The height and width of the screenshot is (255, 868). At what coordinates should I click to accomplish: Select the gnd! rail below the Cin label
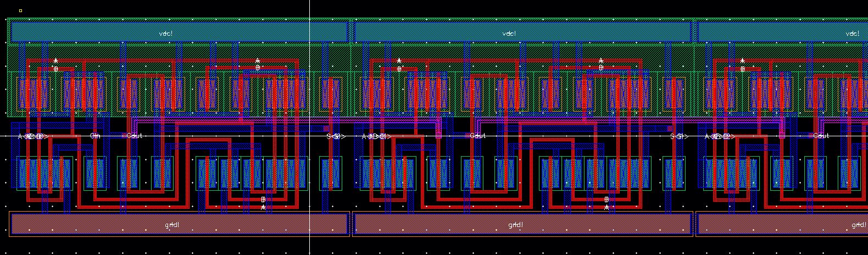(180, 224)
